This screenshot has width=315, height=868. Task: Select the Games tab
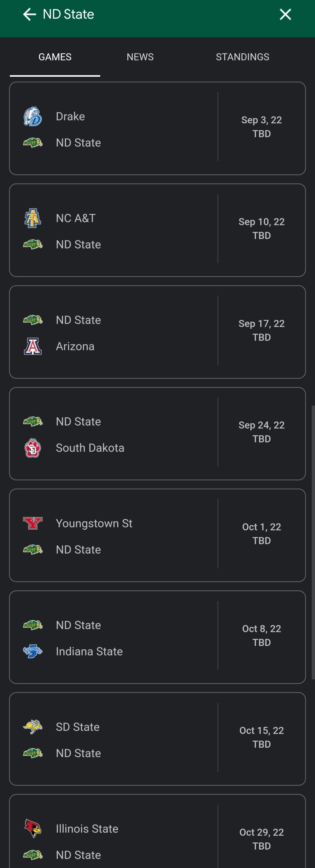point(55,57)
